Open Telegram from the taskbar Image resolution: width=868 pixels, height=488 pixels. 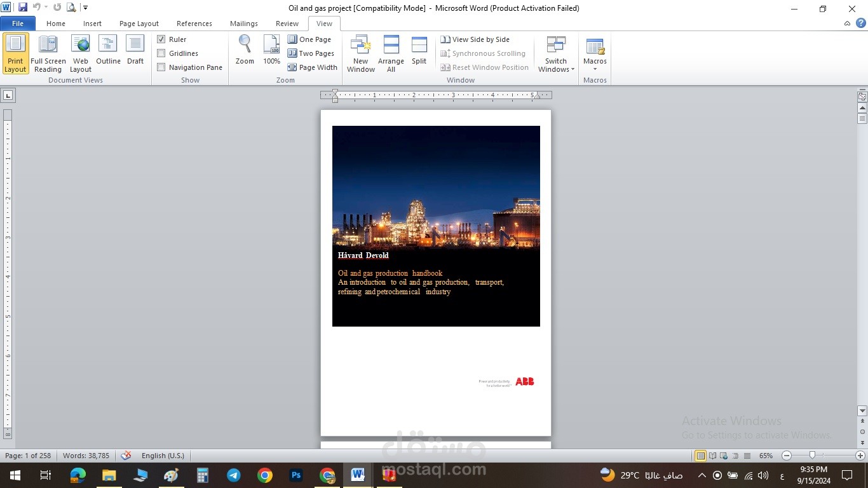(x=234, y=475)
